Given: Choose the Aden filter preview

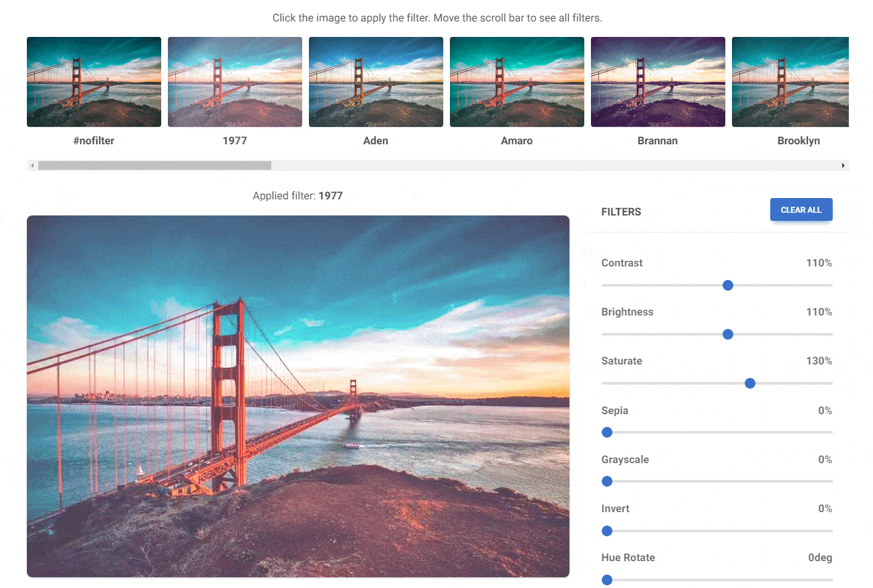Looking at the screenshot, I should click(x=376, y=82).
